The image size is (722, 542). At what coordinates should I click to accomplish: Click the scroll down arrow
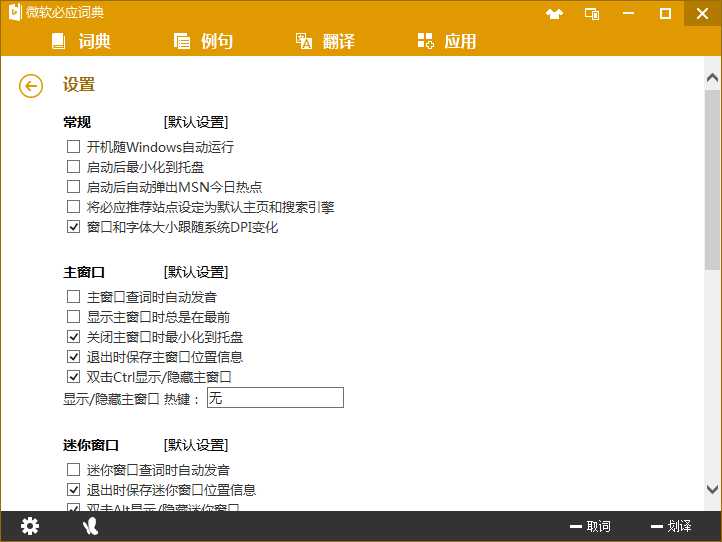pos(712,488)
